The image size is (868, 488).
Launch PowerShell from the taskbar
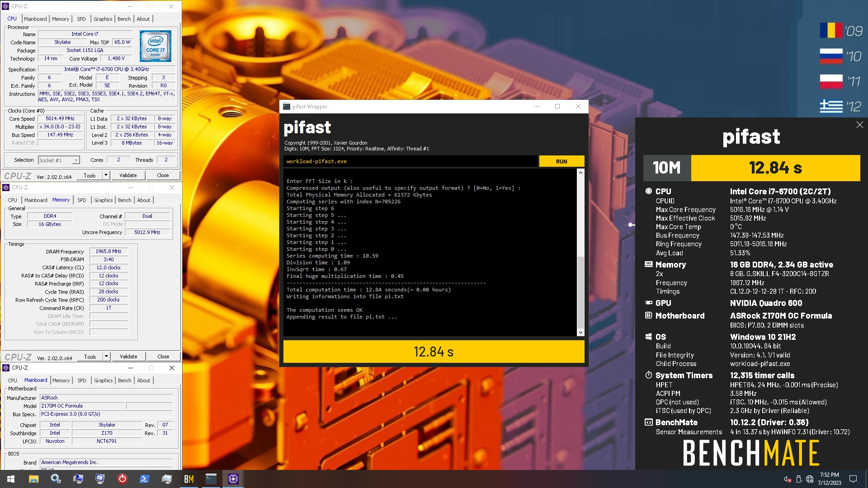(x=144, y=479)
